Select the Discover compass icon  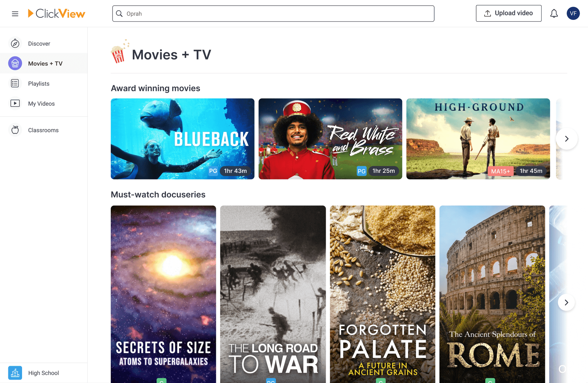[15, 43]
